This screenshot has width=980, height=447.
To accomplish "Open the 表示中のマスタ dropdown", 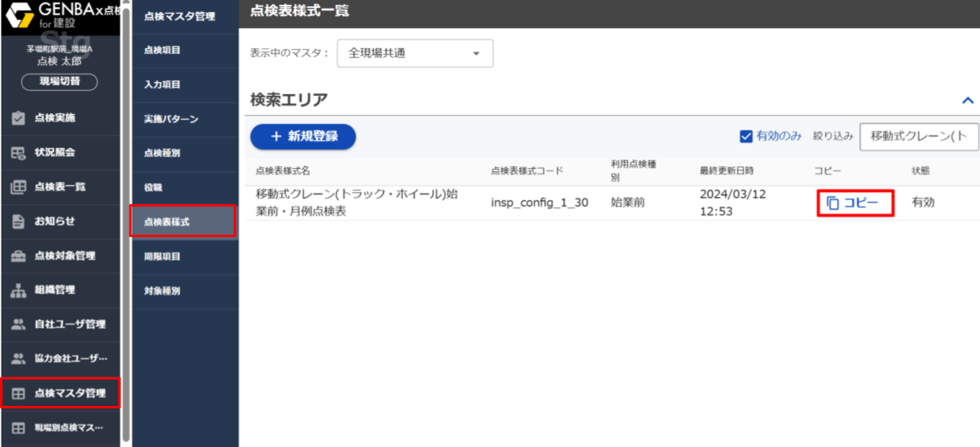I will (414, 53).
